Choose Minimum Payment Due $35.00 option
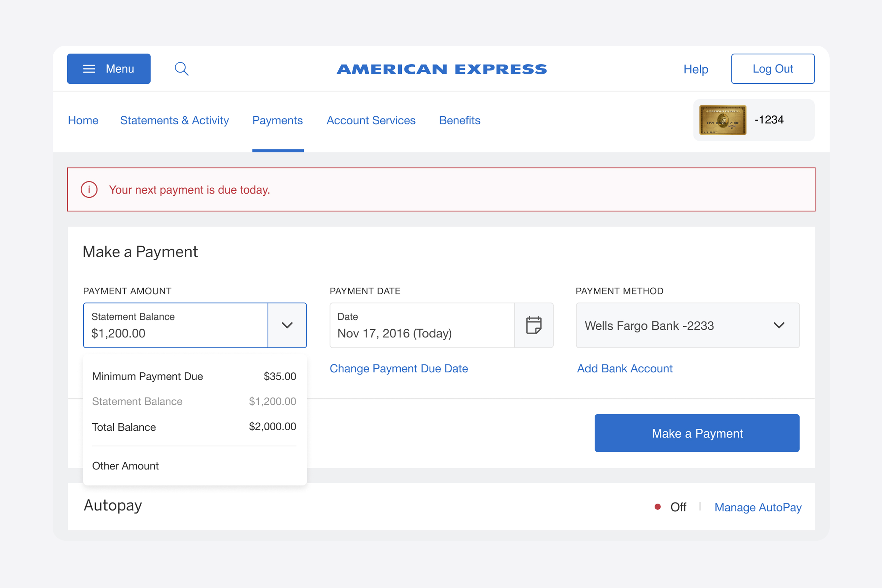 click(194, 376)
